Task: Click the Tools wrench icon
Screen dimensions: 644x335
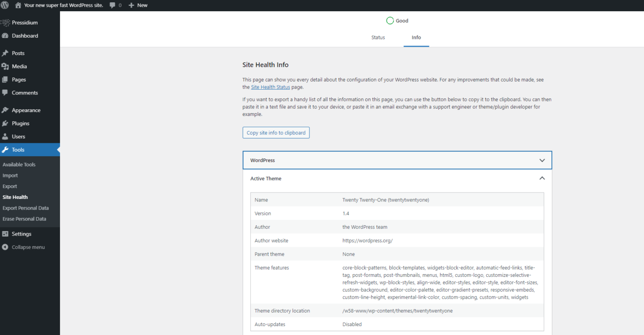Action: click(5, 150)
